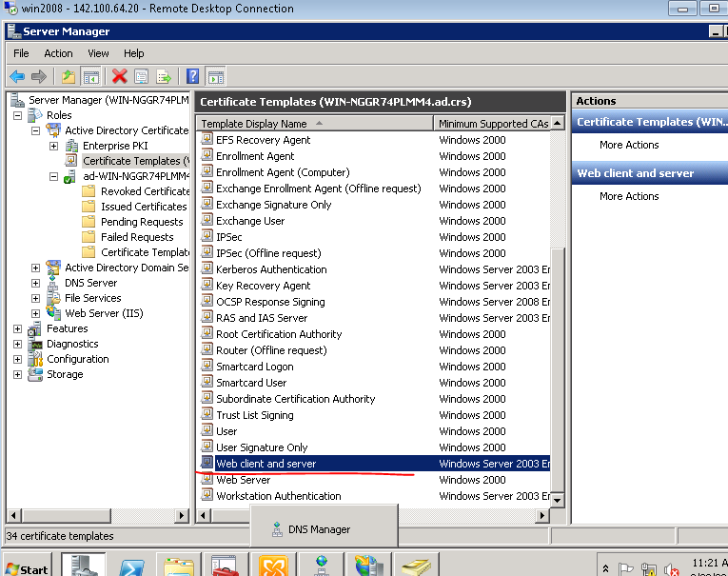Select Server Manager root node in tree
This screenshot has width=728, height=576.
pyautogui.click(x=108, y=100)
